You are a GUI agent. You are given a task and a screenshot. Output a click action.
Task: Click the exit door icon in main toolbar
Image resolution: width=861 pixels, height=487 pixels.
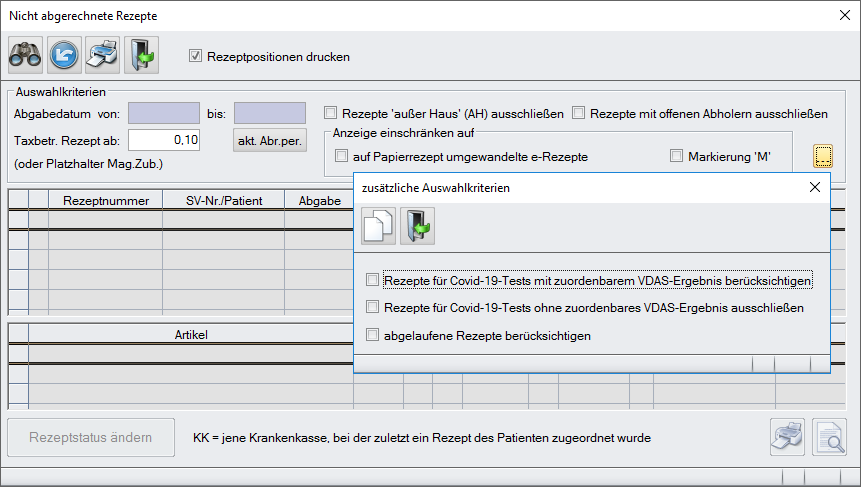click(141, 56)
